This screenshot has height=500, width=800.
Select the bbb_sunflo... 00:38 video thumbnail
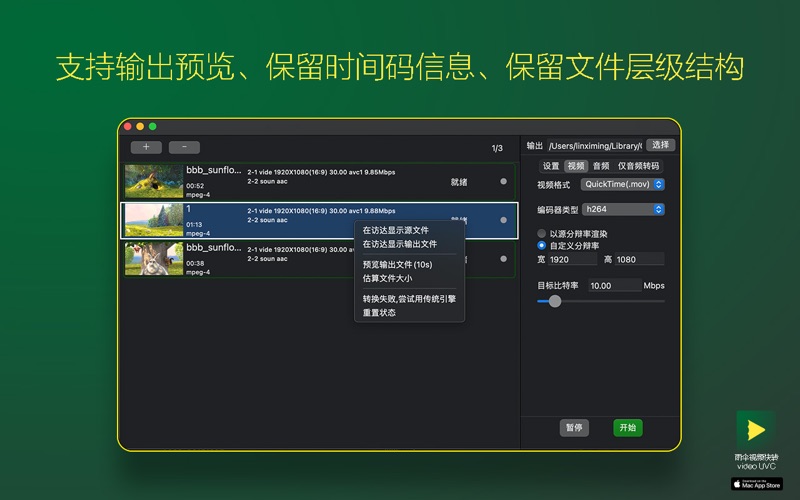click(x=154, y=259)
